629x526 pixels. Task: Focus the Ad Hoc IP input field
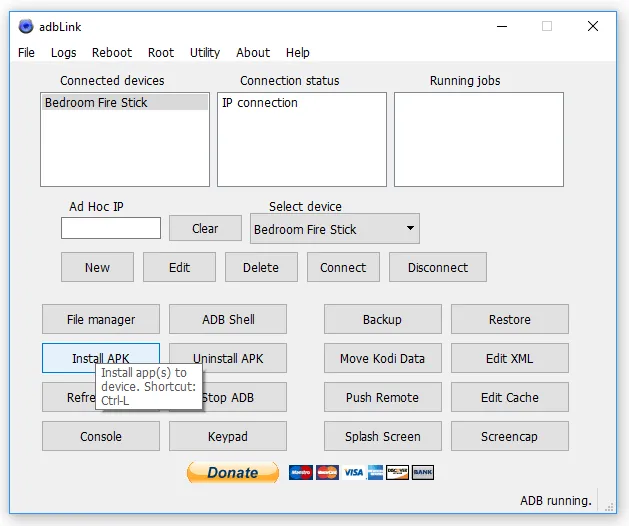click(x=110, y=229)
